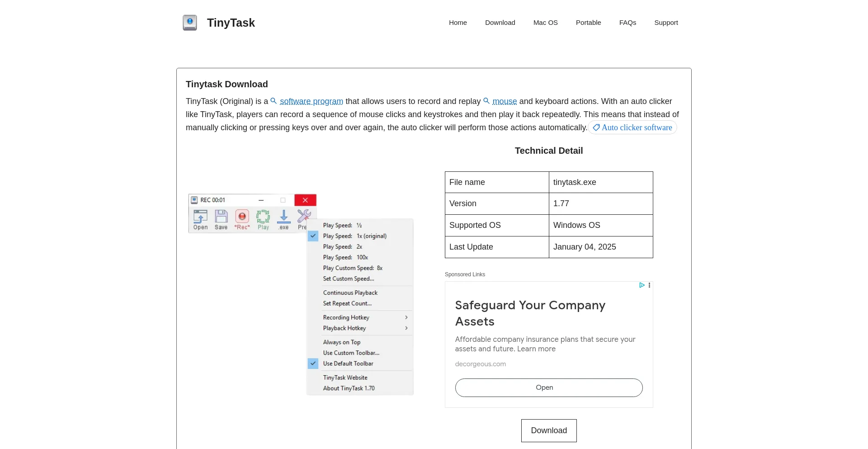This screenshot has width=868, height=449.
Task: Follow the mouse link in description
Action: (x=505, y=101)
